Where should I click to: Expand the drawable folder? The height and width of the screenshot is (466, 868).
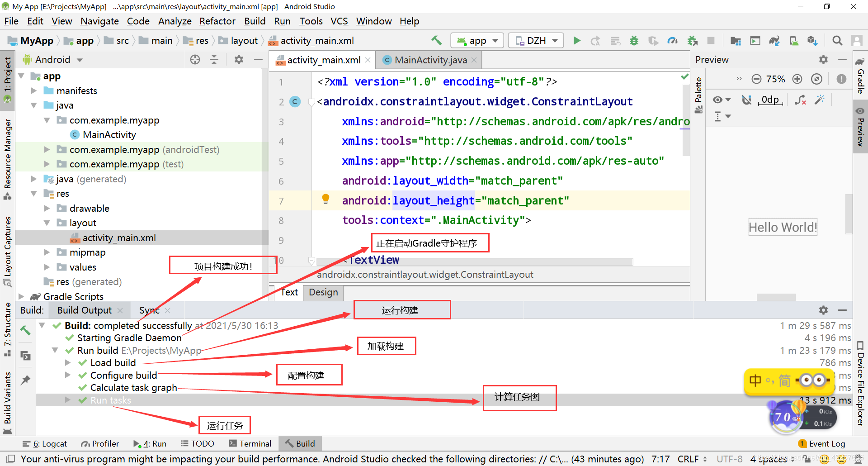(47, 209)
